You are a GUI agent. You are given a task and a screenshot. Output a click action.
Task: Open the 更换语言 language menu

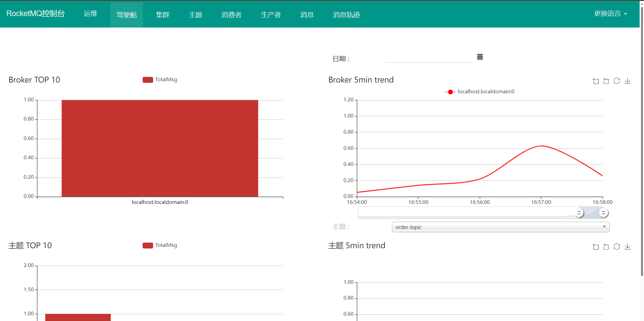(610, 14)
